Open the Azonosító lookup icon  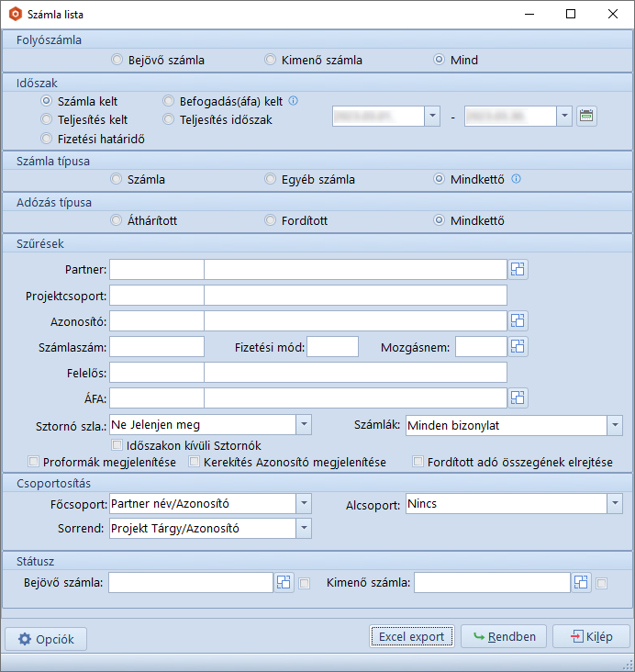click(518, 320)
